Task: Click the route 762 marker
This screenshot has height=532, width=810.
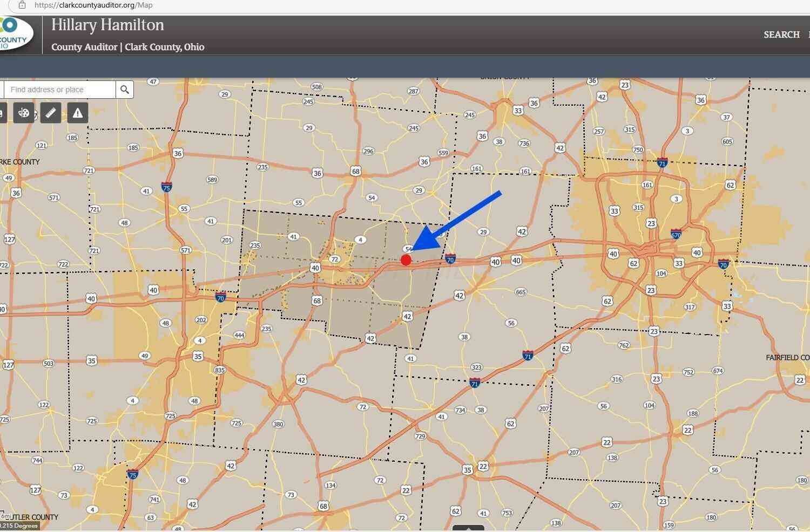Action: [624, 345]
